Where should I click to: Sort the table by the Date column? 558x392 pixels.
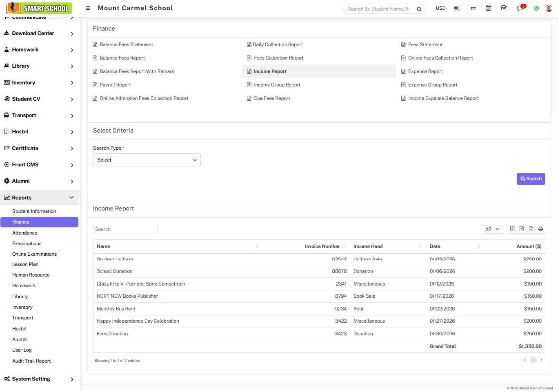click(x=454, y=246)
